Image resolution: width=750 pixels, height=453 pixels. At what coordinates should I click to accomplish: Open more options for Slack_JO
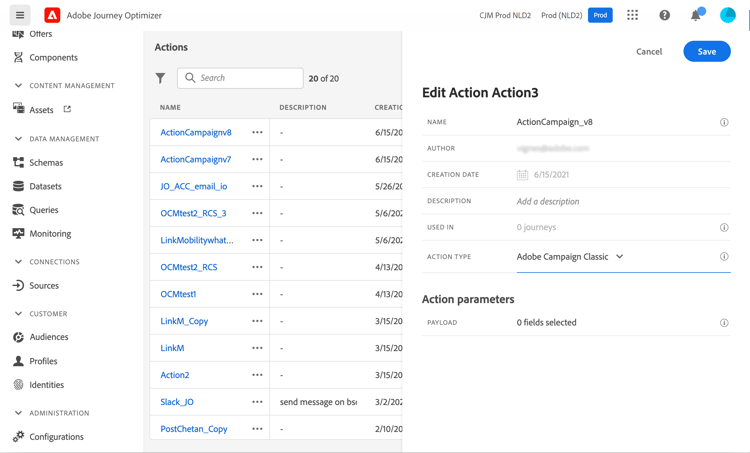click(258, 402)
